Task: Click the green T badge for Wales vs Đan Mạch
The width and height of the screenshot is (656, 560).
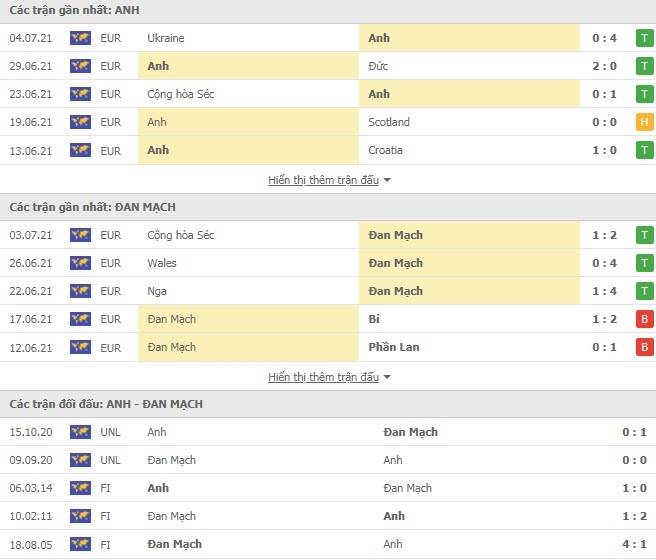Action: 645,263
